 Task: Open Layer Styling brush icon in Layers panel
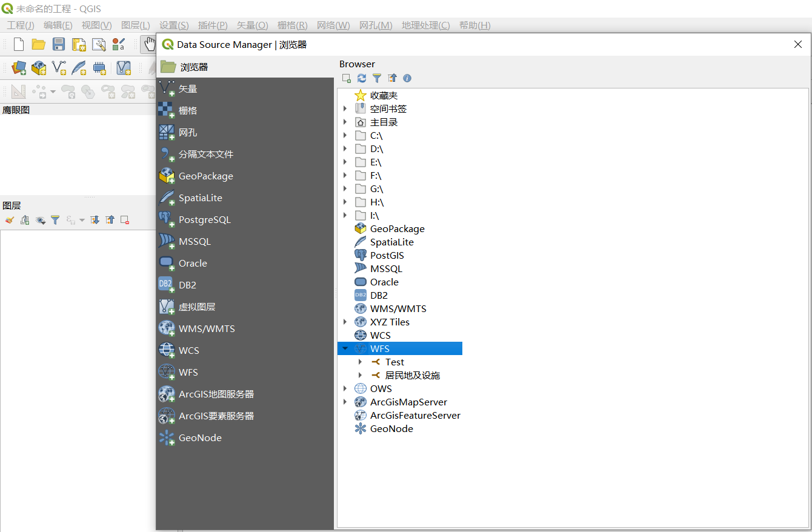tap(9, 220)
